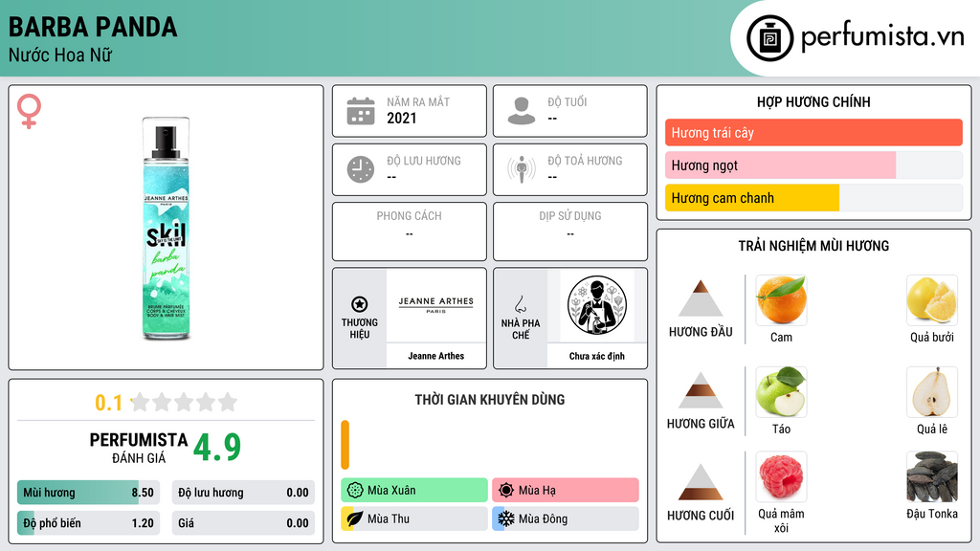Click the nose icon above Nhà pha chế
The image size is (980, 551).
520,304
